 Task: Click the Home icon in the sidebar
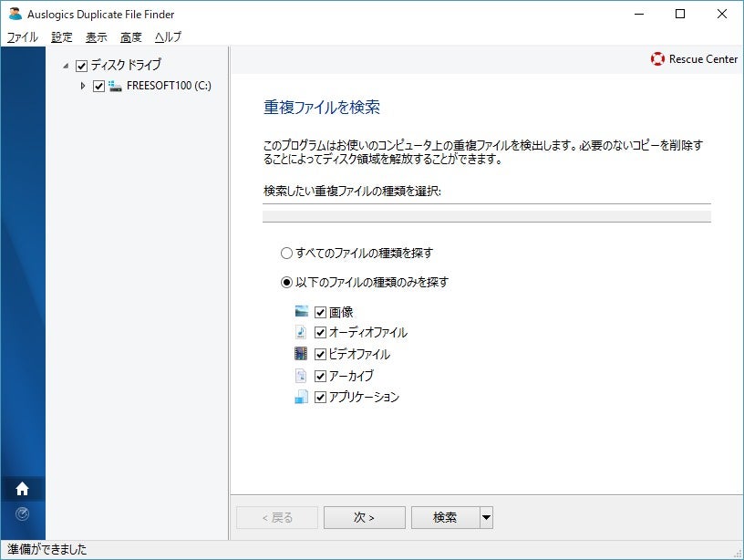click(22, 488)
